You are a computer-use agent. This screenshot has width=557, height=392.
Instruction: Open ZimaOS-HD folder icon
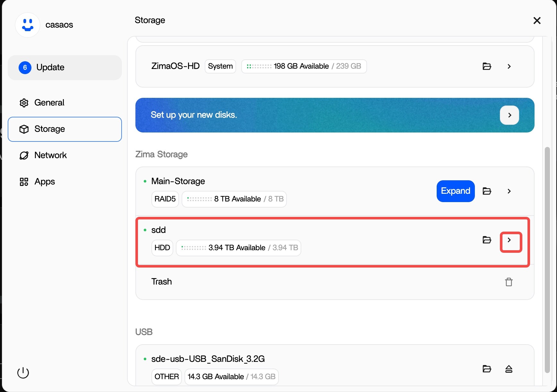(x=487, y=66)
